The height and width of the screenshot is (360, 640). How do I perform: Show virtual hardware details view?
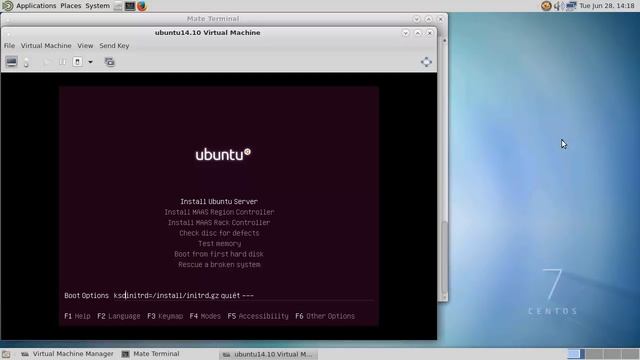point(27,62)
